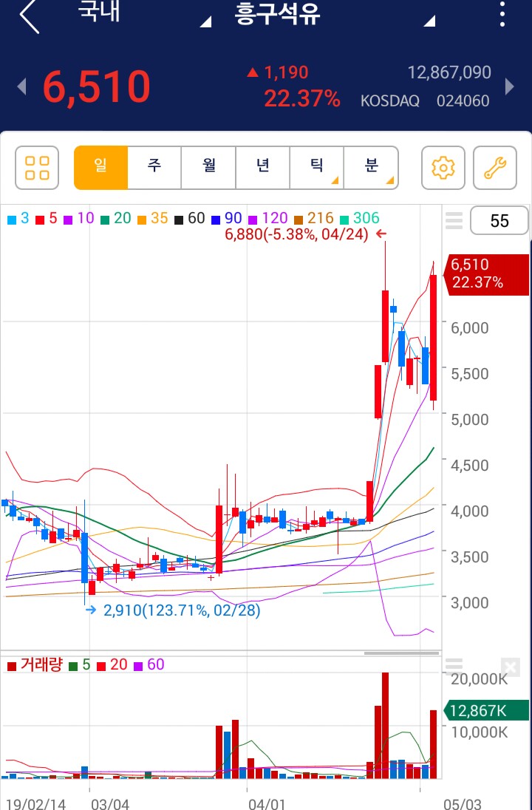Toggle the 120-day moving average legend
This screenshot has width=532, height=810.
click(x=268, y=219)
